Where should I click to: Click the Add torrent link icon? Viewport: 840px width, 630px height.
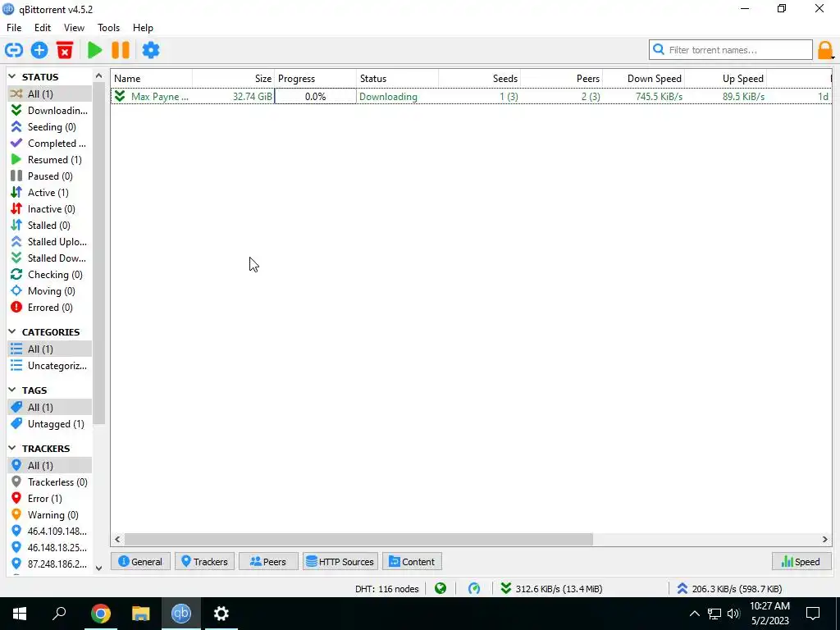(x=14, y=50)
